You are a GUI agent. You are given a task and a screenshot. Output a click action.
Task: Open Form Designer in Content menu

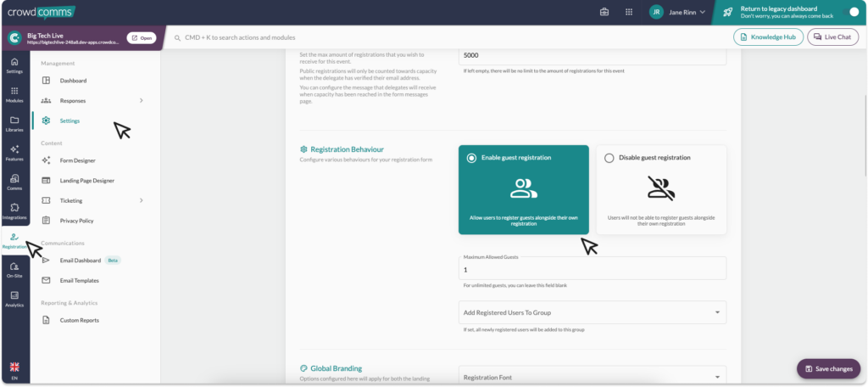[77, 160]
